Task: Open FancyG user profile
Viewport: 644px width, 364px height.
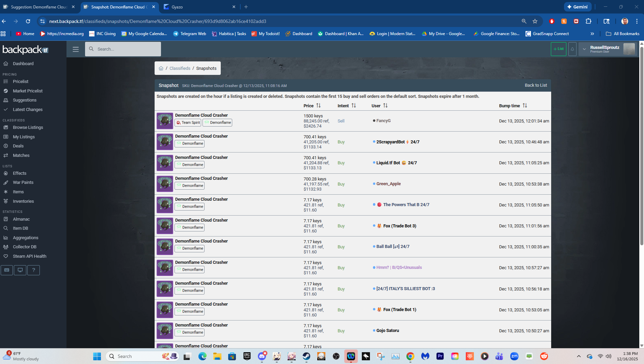Action: pyautogui.click(x=383, y=121)
